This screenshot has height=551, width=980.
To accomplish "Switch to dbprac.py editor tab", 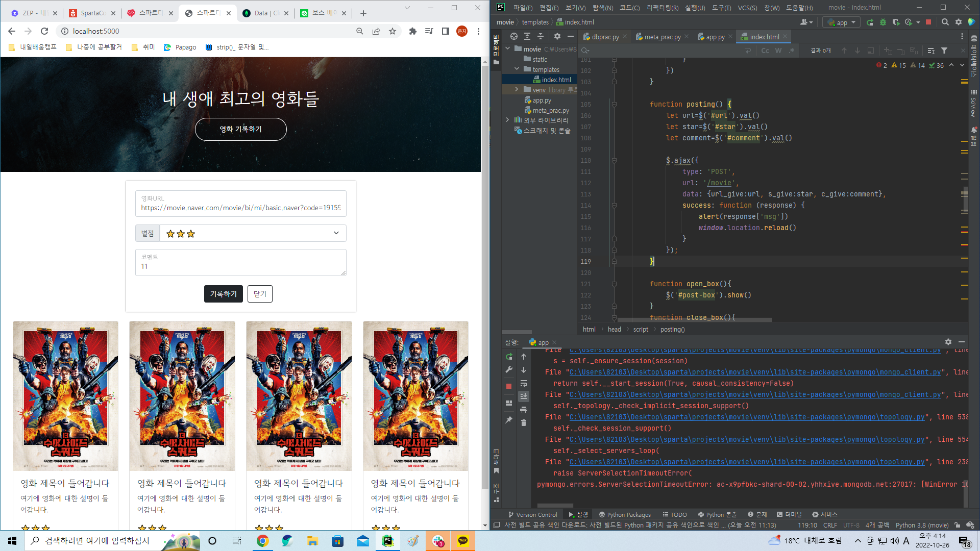I will 605,37.
